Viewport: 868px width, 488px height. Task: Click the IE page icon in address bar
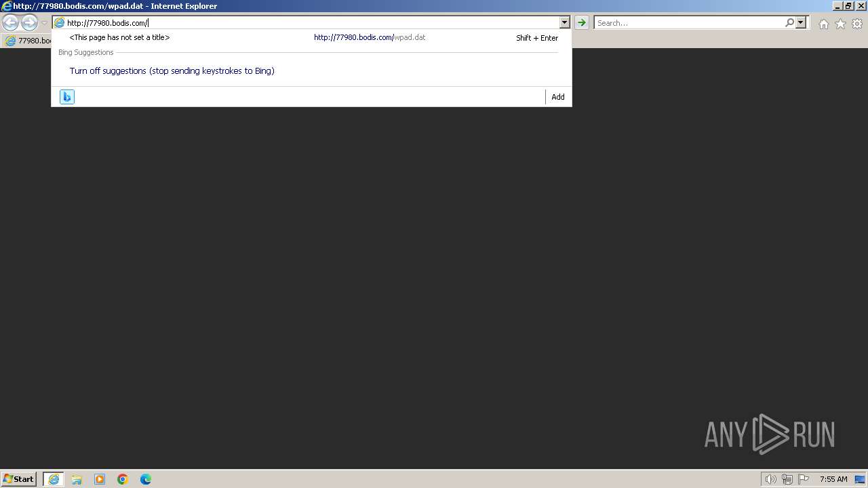pyautogui.click(x=59, y=23)
